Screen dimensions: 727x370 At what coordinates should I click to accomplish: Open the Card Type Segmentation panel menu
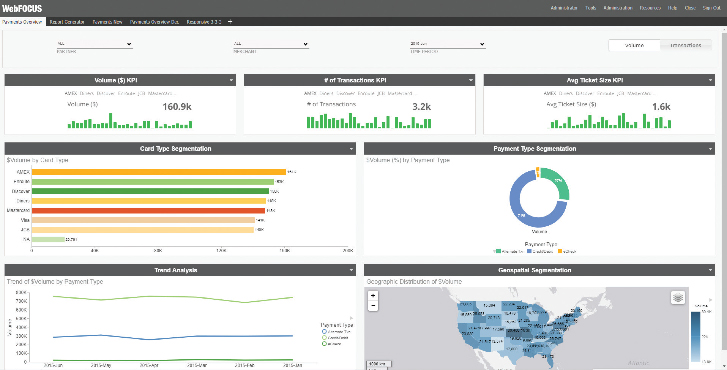tap(351, 149)
